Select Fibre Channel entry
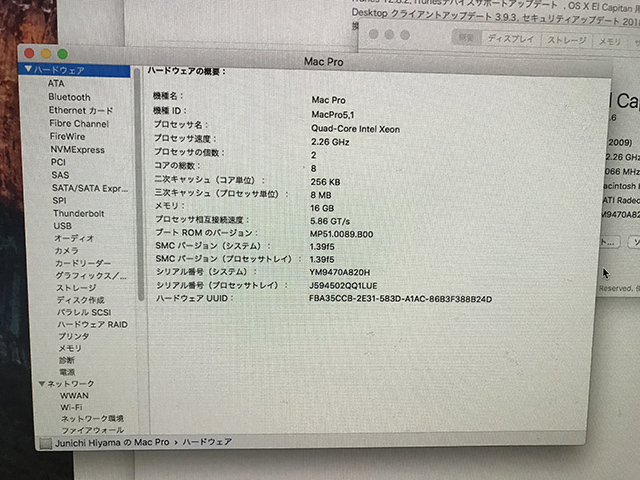The height and width of the screenshot is (480, 640). tap(79, 124)
